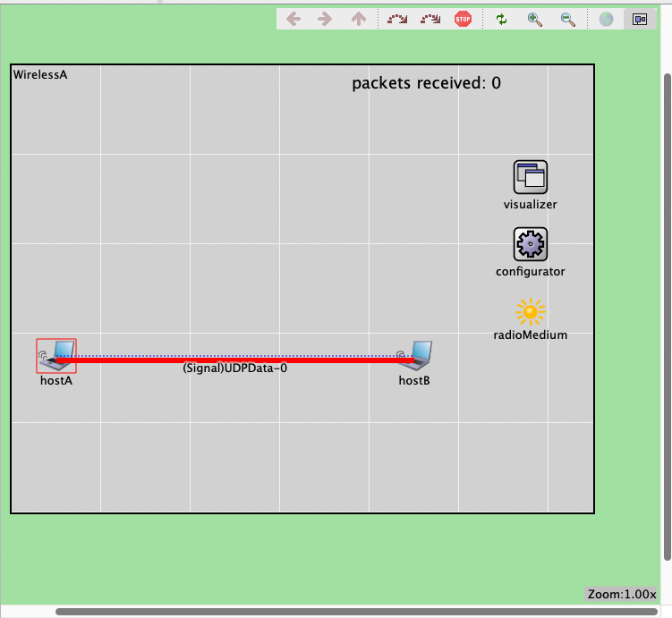Screen dimensions: 672x618
Task: Click the Zoom:1.00x indicator
Action: [x=621, y=594]
